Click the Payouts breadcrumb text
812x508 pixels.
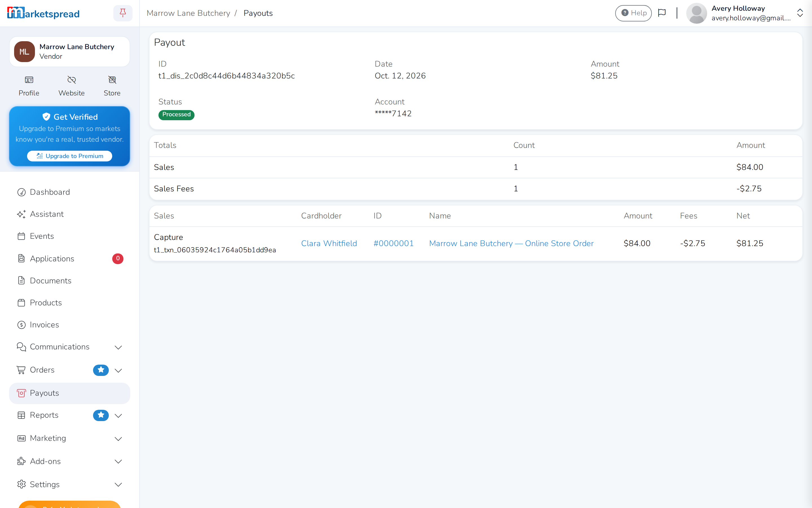coord(258,13)
